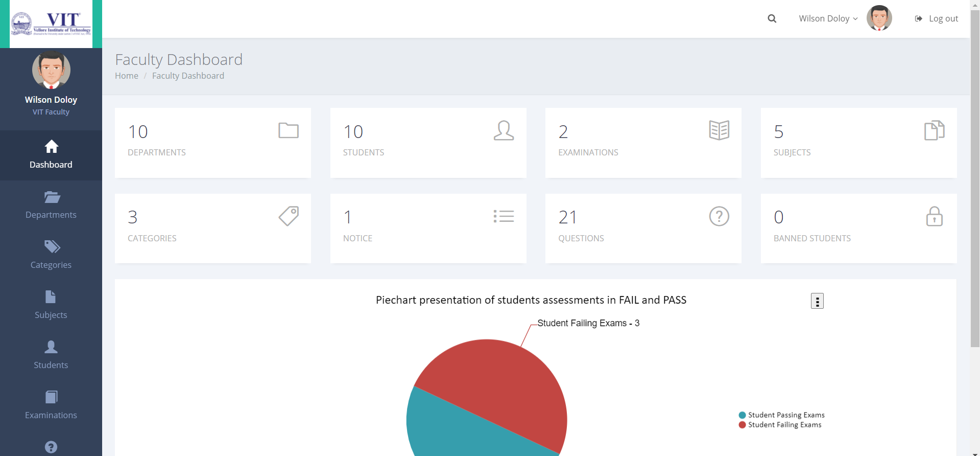Open Students from the sidebar
The image size is (980, 456).
(51, 355)
